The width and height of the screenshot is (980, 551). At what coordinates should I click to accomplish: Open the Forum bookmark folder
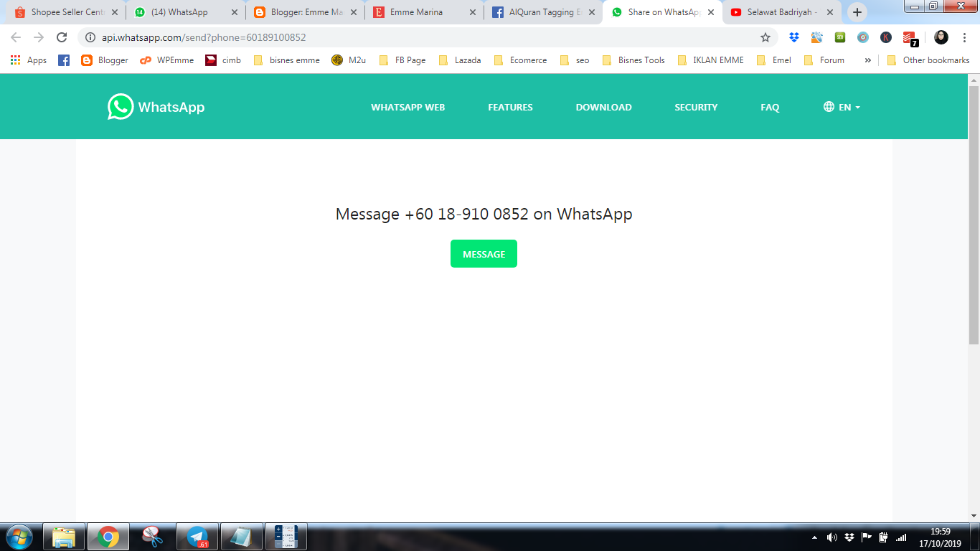point(824,60)
